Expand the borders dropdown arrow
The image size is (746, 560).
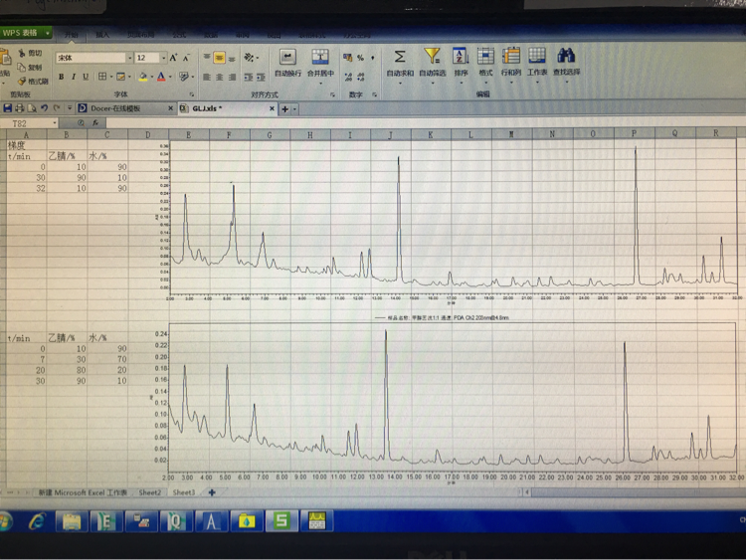[110, 77]
